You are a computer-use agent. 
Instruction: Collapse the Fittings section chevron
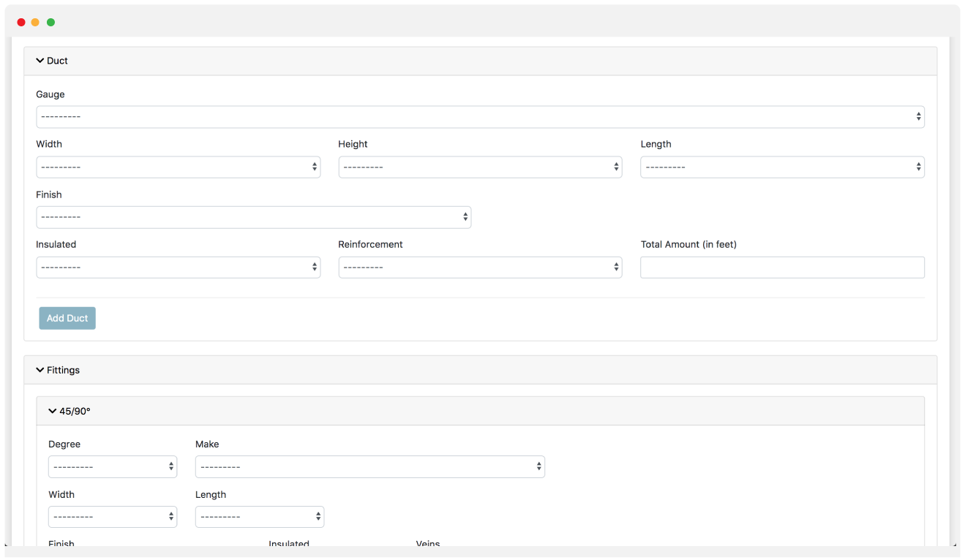[40, 370]
